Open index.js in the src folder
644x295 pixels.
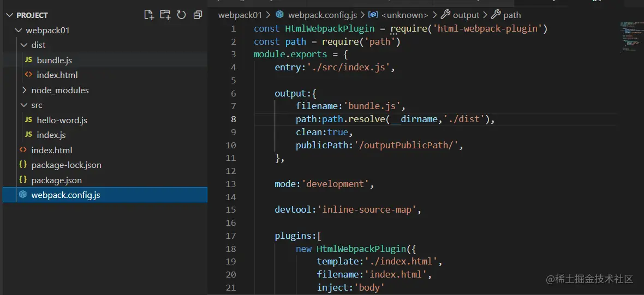[x=51, y=135]
